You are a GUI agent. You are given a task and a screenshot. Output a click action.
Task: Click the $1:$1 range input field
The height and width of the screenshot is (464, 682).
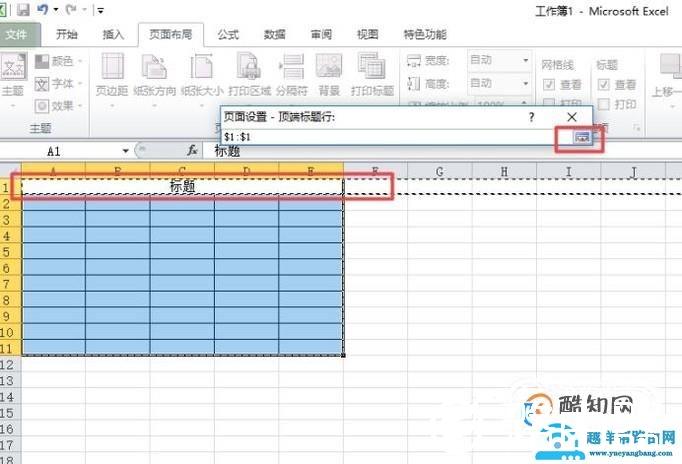click(x=396, y=137)
